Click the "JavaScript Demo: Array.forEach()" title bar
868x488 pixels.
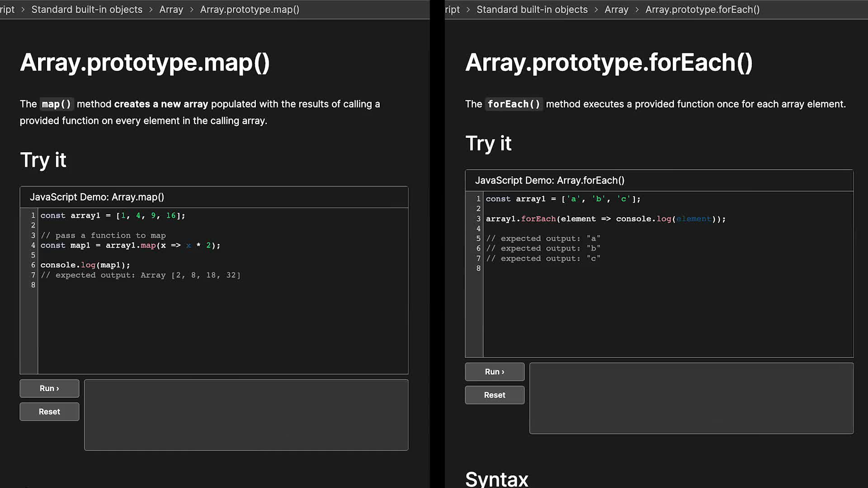click(550, 180)
